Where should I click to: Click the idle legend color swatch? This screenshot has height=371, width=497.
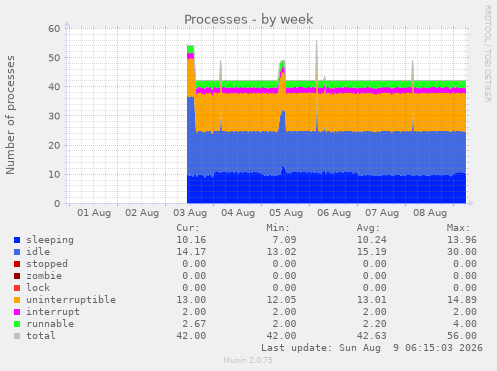point(17,252)
